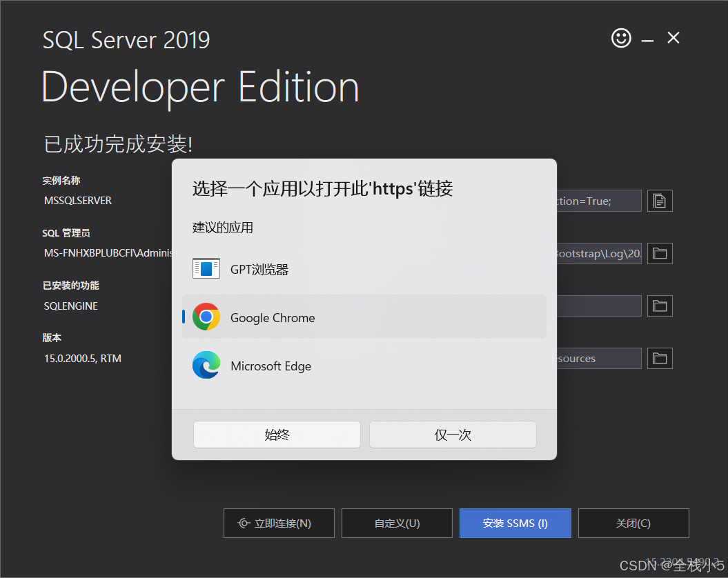The height and width of the screenshot is (578, 728).
Task: Click the 始终 button
Action: click(277, 435)
